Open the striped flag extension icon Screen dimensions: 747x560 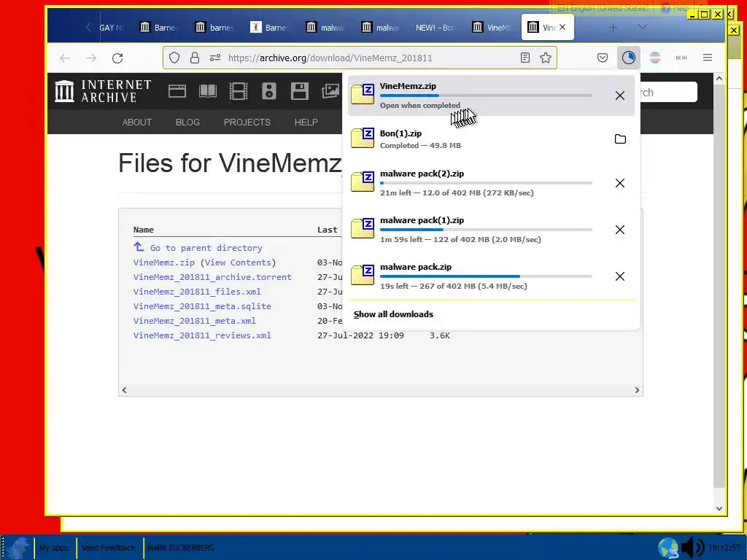tap(655, 58)
